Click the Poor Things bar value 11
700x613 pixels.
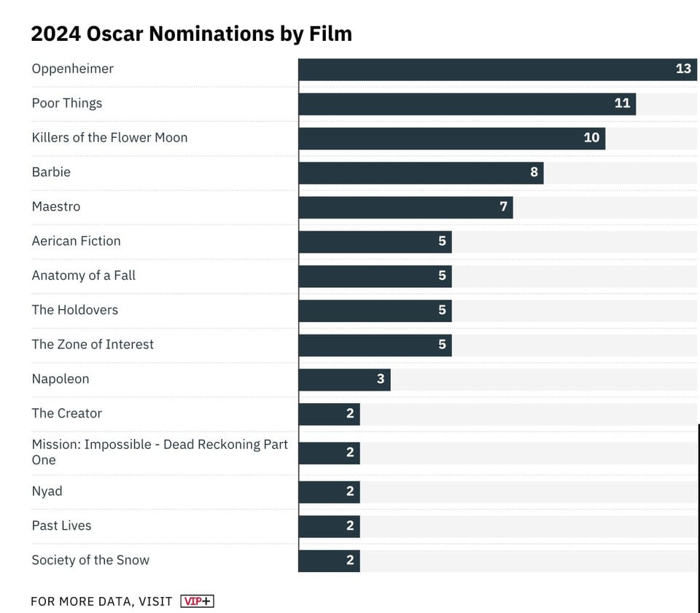click(622, 104)
